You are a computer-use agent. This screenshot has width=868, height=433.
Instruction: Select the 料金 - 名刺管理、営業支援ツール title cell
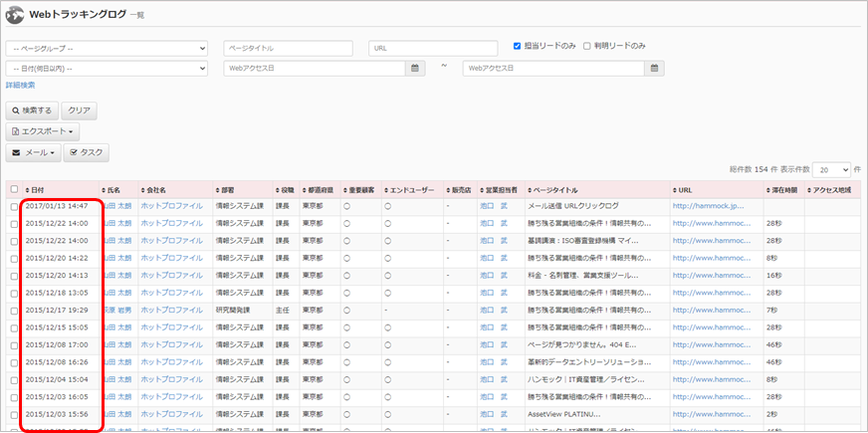(584, 275)
